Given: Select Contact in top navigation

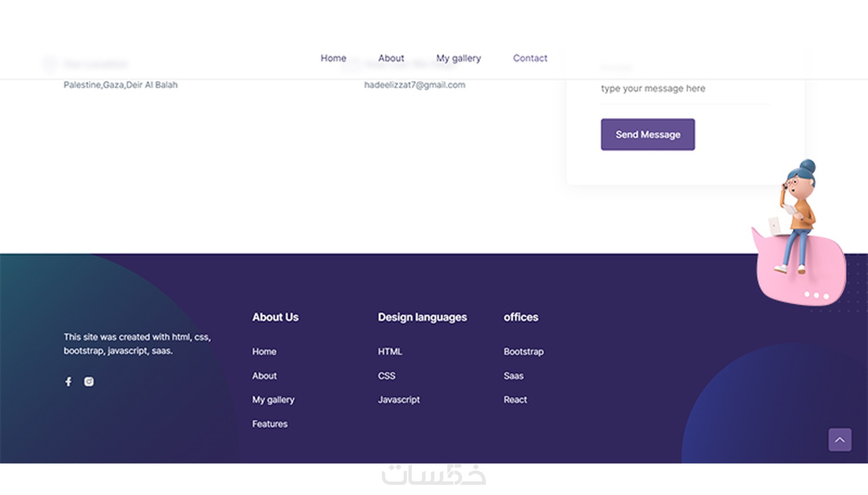Looking at the screenshot, I should tap(530, 58).
